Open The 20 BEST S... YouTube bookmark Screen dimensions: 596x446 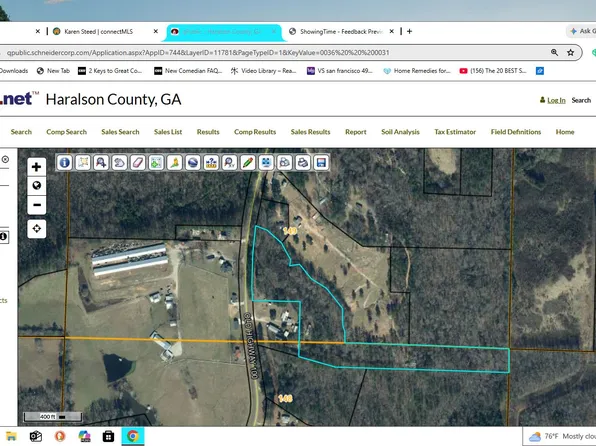click(493, 71)
